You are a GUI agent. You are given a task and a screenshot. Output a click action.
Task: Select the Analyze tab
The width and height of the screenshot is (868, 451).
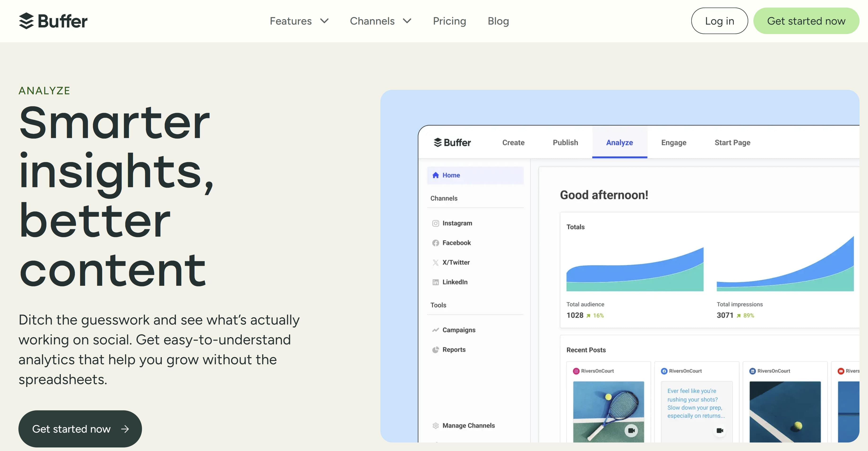(x=619, y=143)
